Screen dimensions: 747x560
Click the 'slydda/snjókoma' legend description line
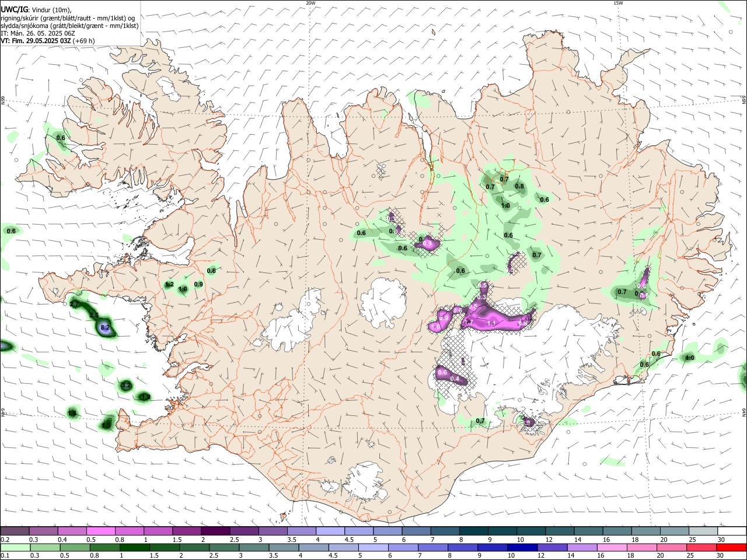pyautogui.click(x=69, y=26)
